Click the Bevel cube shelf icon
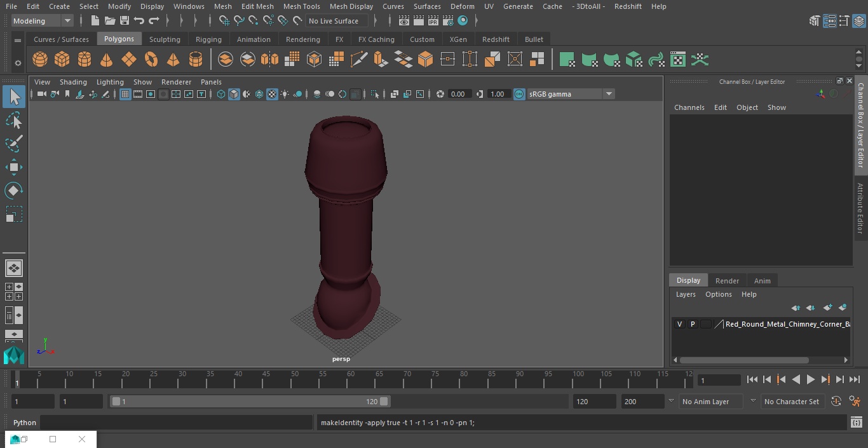The height and width of the screenshot is (448, 868). coord(425,60)
